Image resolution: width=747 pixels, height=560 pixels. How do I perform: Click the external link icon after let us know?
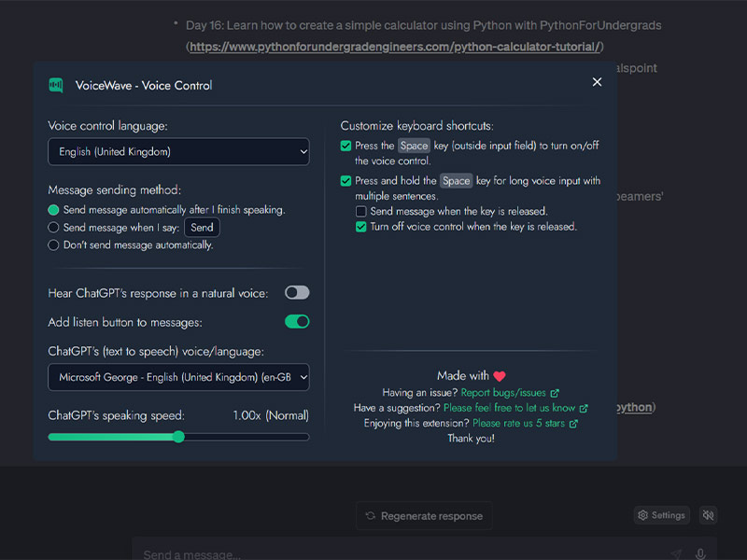tap(584, 409)
